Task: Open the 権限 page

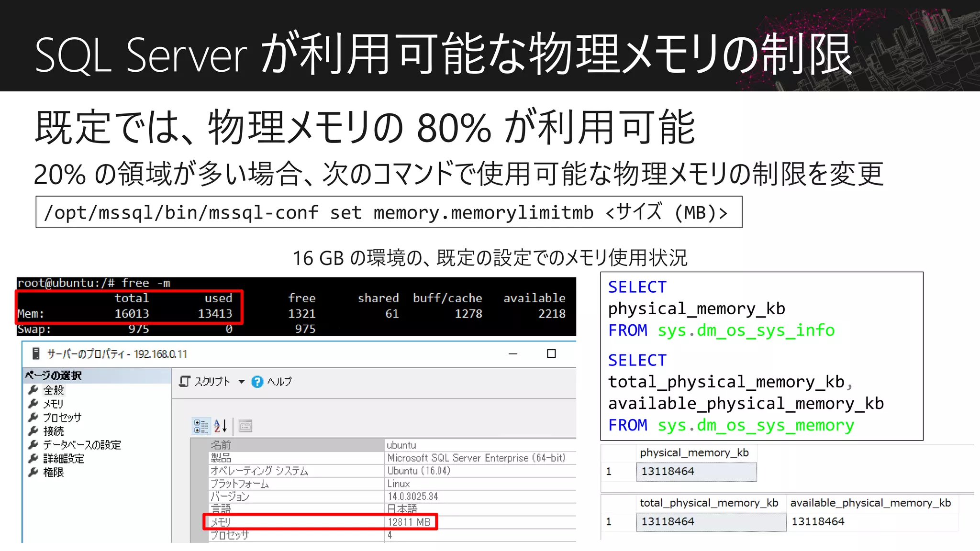Action: [54, 472]
